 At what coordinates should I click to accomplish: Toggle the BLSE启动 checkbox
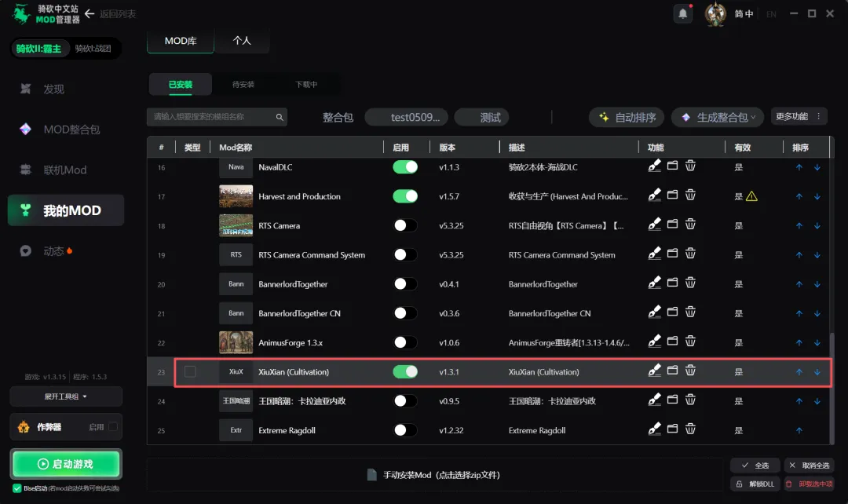16,488
